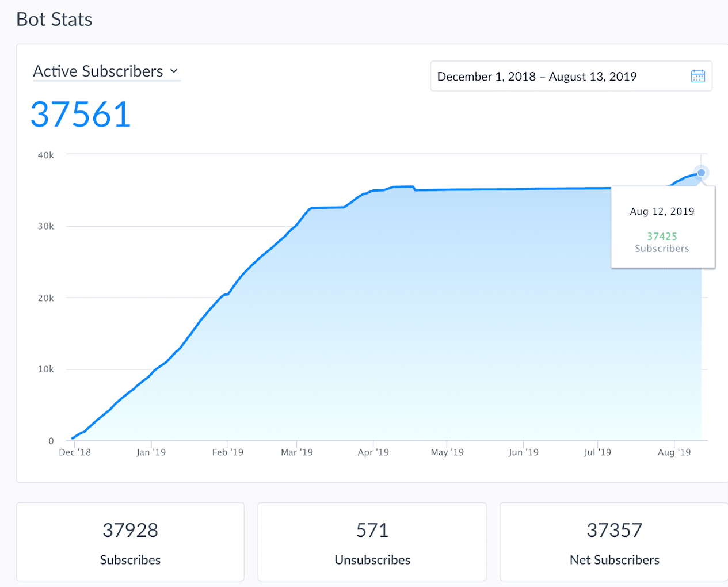Select the Jan '19 axis label
The width and height of the screenshot is (728, 587).
151,452
